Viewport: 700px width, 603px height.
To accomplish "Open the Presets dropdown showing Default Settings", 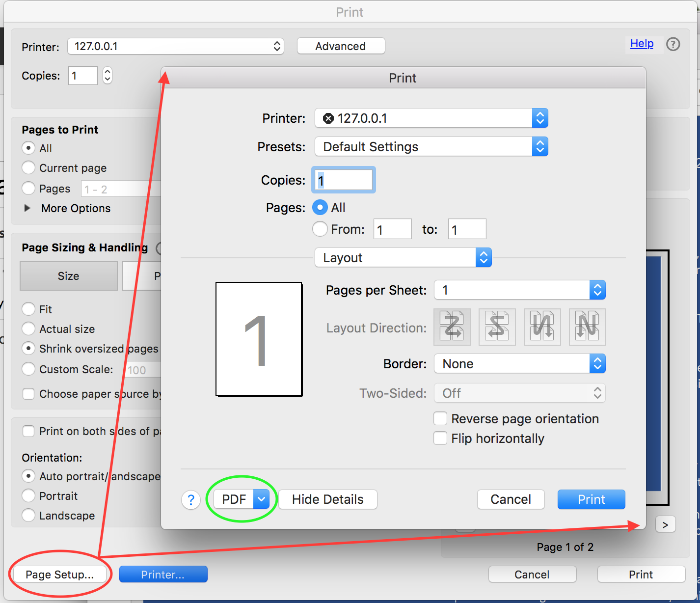I will (x=431, y=147).
